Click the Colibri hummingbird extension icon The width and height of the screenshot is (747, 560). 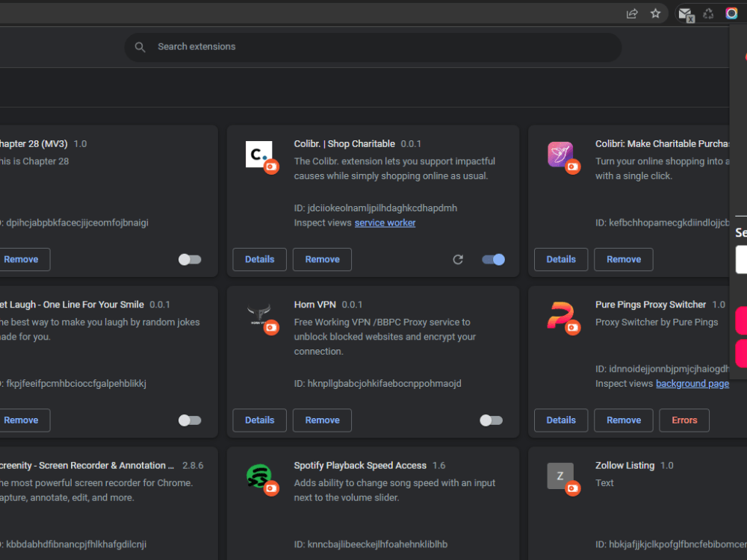coord(560,155)
